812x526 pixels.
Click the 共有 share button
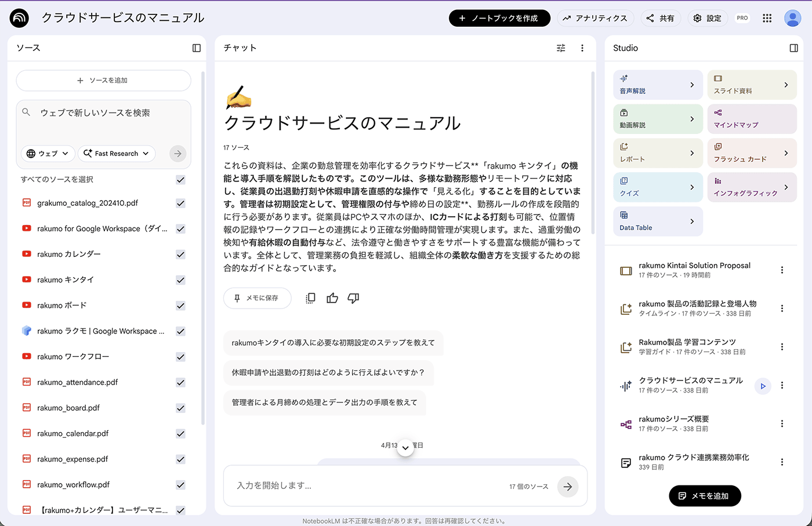[661, 18]
